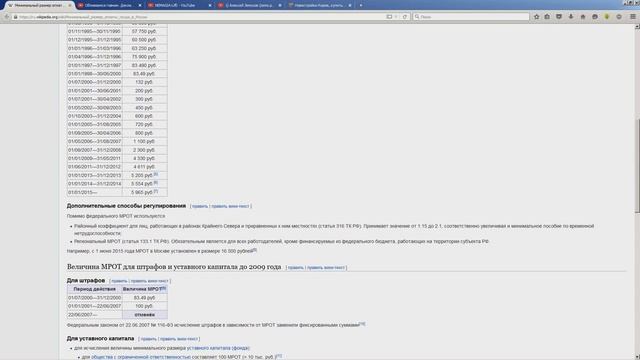Screen dimensions: 640x360
Task: Click the vertical scrollbar thumb
Action: 637,165
